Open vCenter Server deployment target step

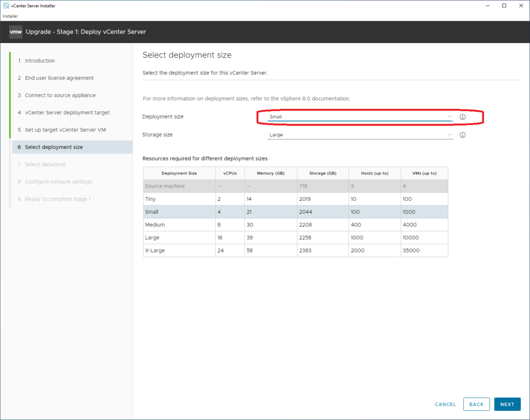67,113
